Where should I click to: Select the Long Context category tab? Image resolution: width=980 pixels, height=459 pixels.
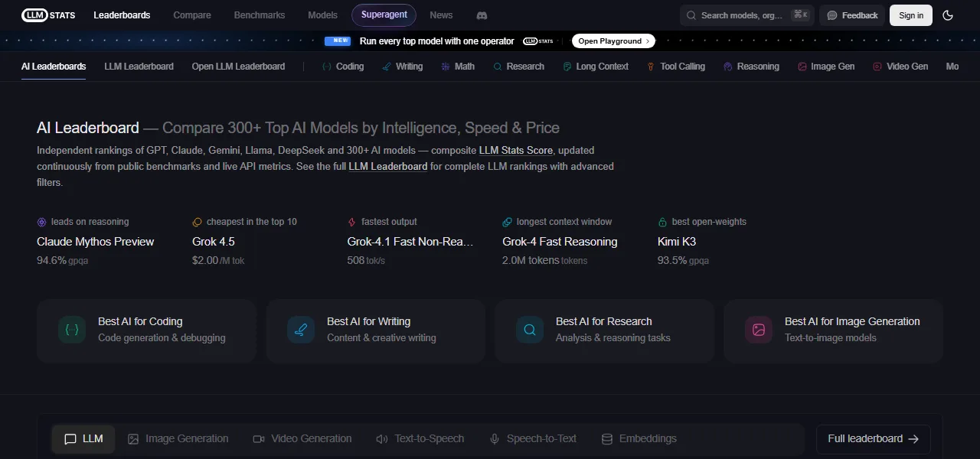[596, 67]
